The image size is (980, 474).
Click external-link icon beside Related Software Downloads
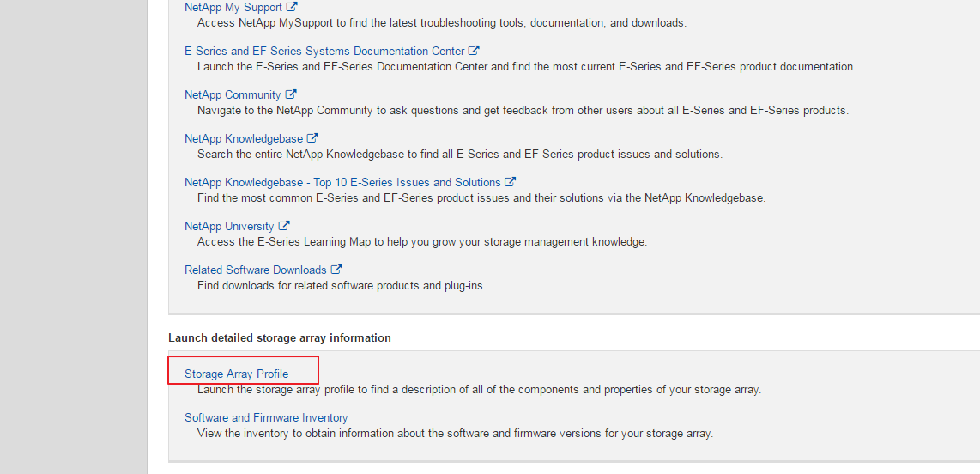(336, 270)
